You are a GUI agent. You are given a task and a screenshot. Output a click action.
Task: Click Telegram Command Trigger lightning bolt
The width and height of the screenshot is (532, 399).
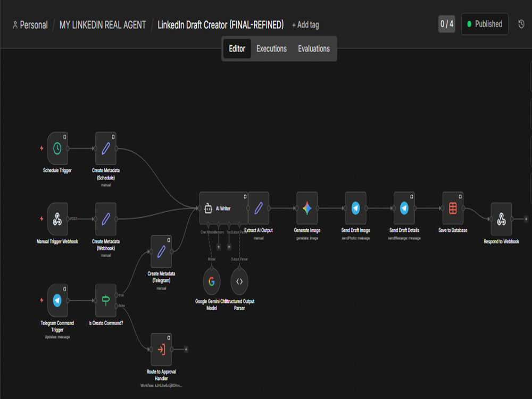(41, 300)
